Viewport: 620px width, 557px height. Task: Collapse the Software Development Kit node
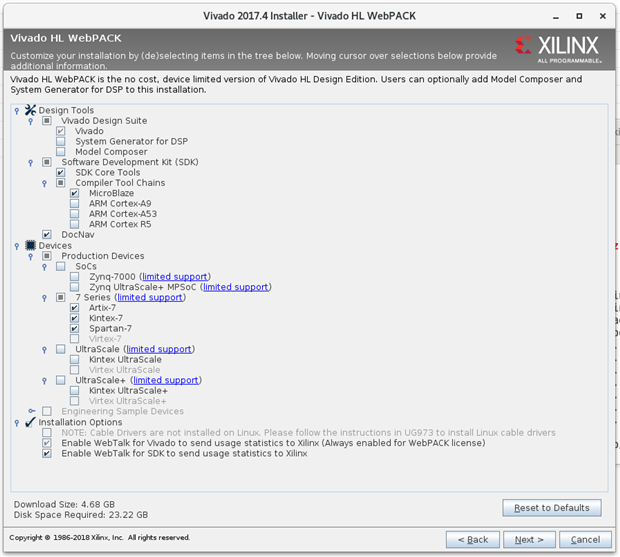pyautogui.click(x=30, y=162)
